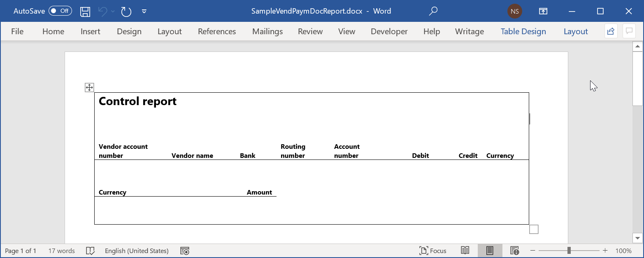
Task: Toggle AutoSave on
Action: (x=60, y=11)
